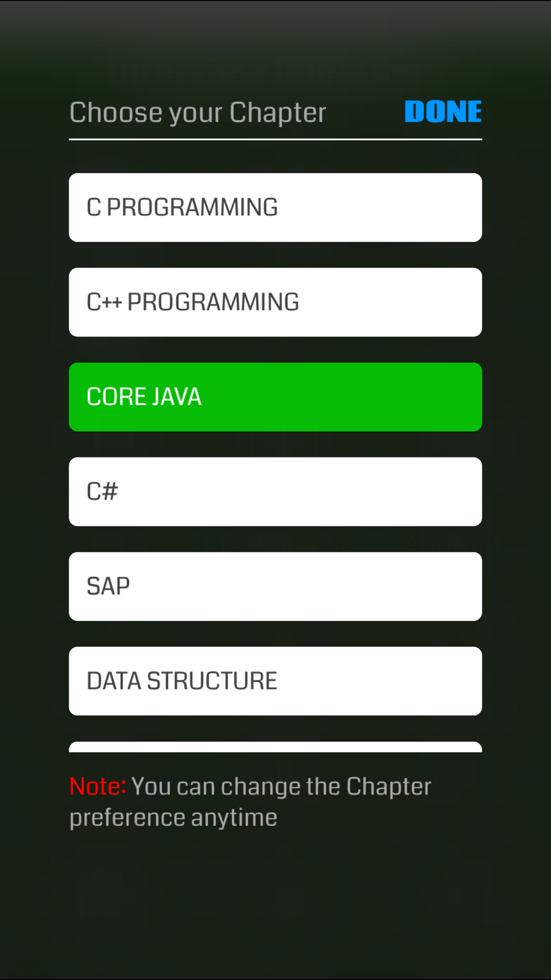This screenshot has width=551, height=980.
Task: Select the C PROGRAMMING chapter
Action: pos(275,207)
